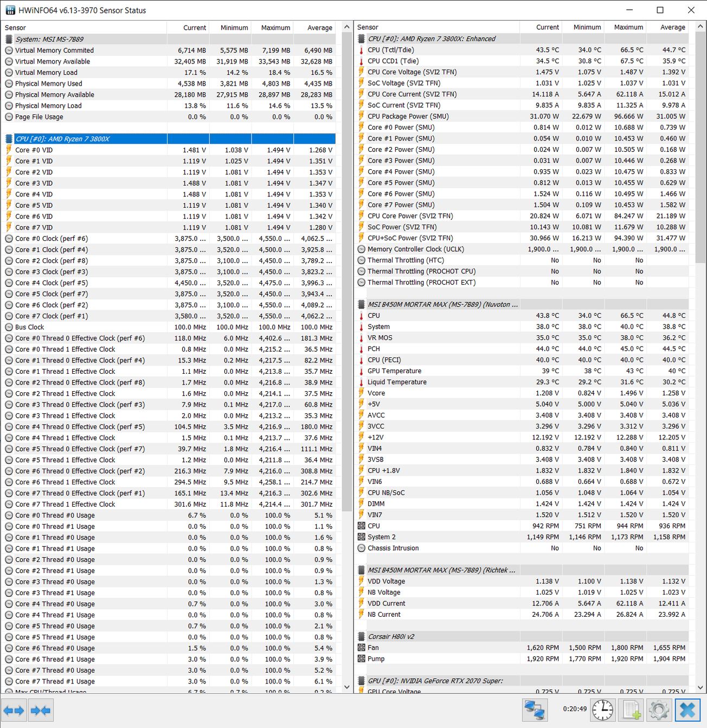The width and height of the screenshot is (707, 728).
Task: Click the logging start document icon
Action: click(631, 710)
